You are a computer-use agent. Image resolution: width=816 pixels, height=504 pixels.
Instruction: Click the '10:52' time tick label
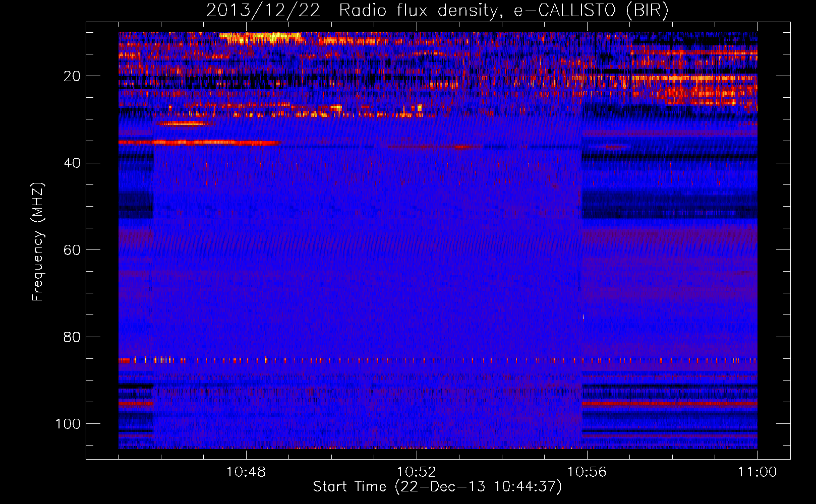(416, 472)
